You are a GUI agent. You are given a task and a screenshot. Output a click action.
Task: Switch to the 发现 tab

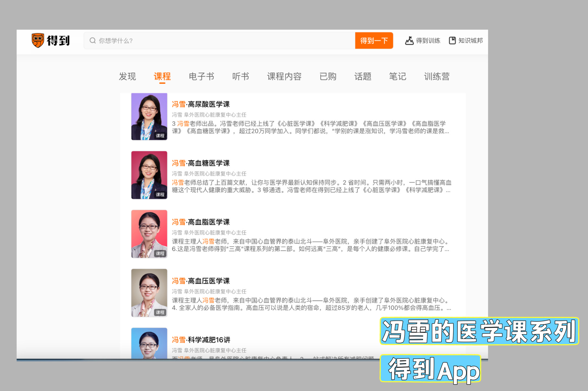pos(127,76)
